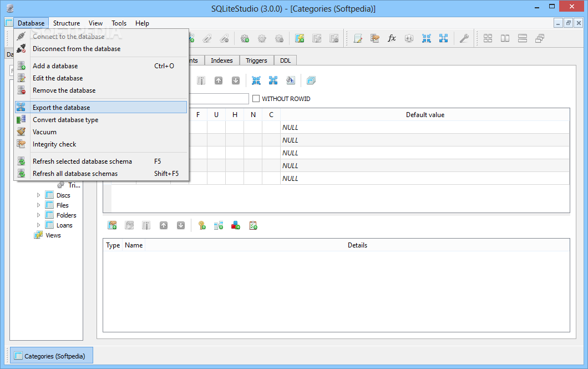
Task: Choose Disconnect from the database
Action: pyautogui.click(x=101, y=49)
